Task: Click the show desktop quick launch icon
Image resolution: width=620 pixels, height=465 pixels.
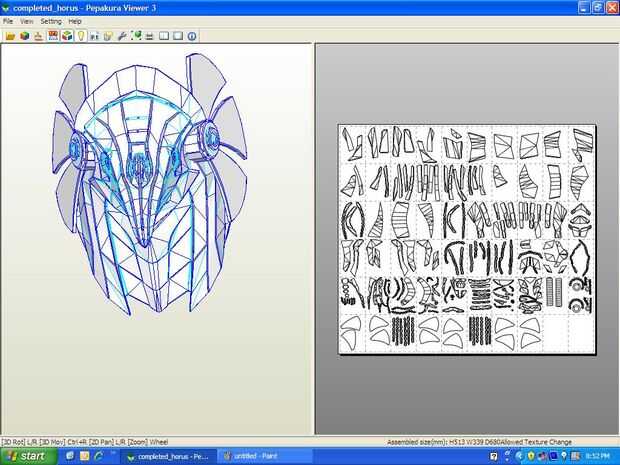Action: [x=70, y=456]
